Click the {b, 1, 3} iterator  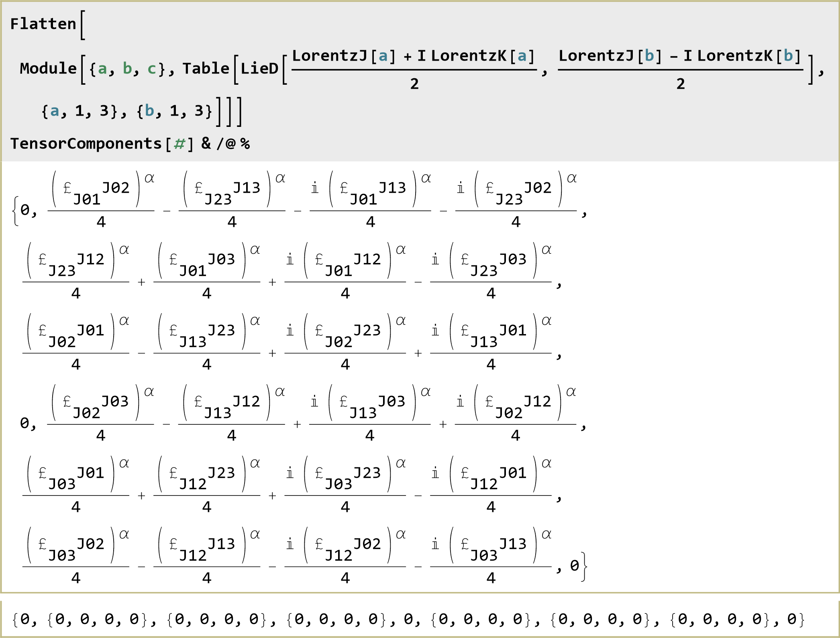[x=175, y=111]
